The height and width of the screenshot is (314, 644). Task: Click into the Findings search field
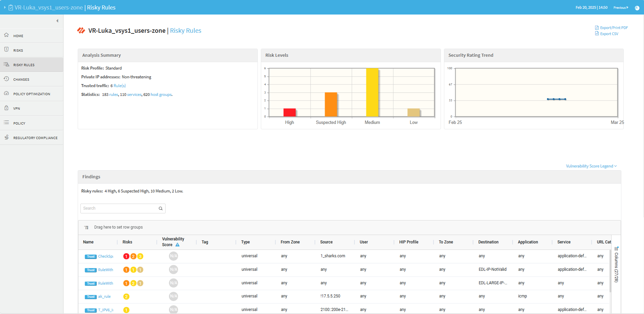(120, 209)
